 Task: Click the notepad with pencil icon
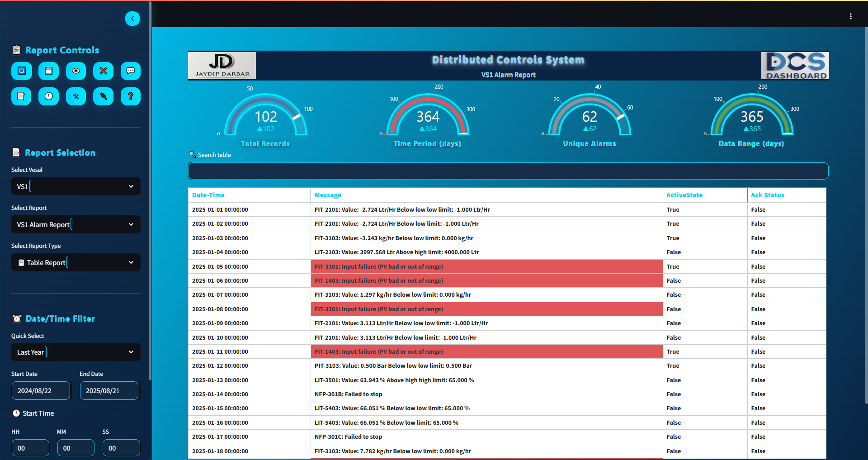coord(21,96)
